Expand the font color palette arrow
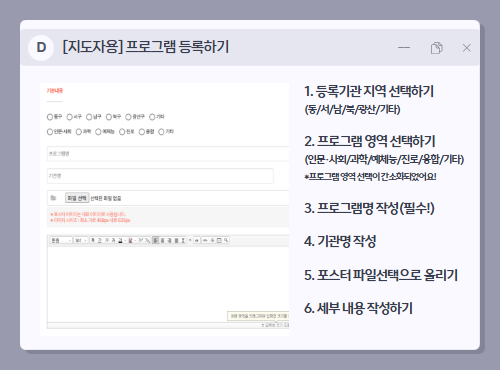This screenshot has height=370, width=500. [125, 240]
